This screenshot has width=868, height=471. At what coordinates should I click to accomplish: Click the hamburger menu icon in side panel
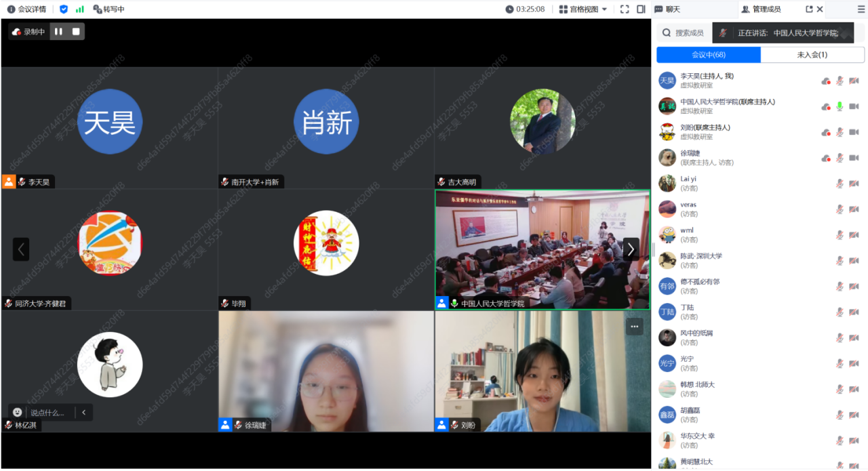pyautogui.click(x=861, y=9)
